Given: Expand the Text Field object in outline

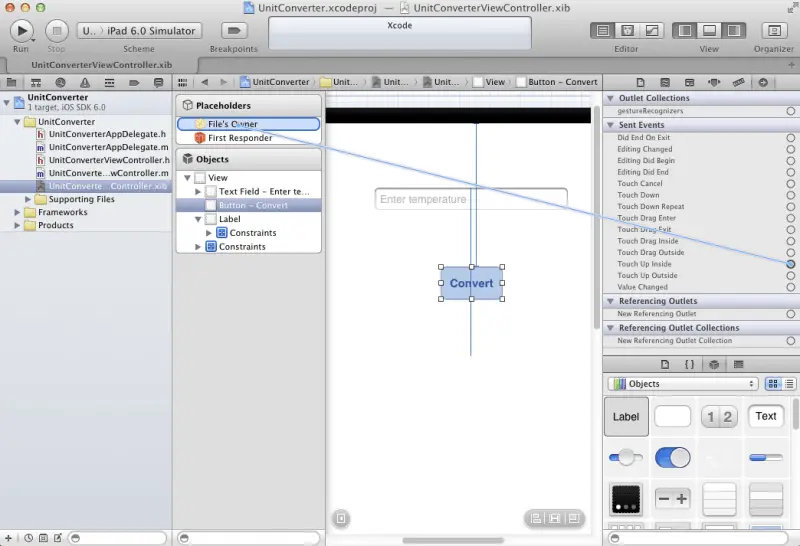Looking at the screenshot, I should click(x=198, y=191).
